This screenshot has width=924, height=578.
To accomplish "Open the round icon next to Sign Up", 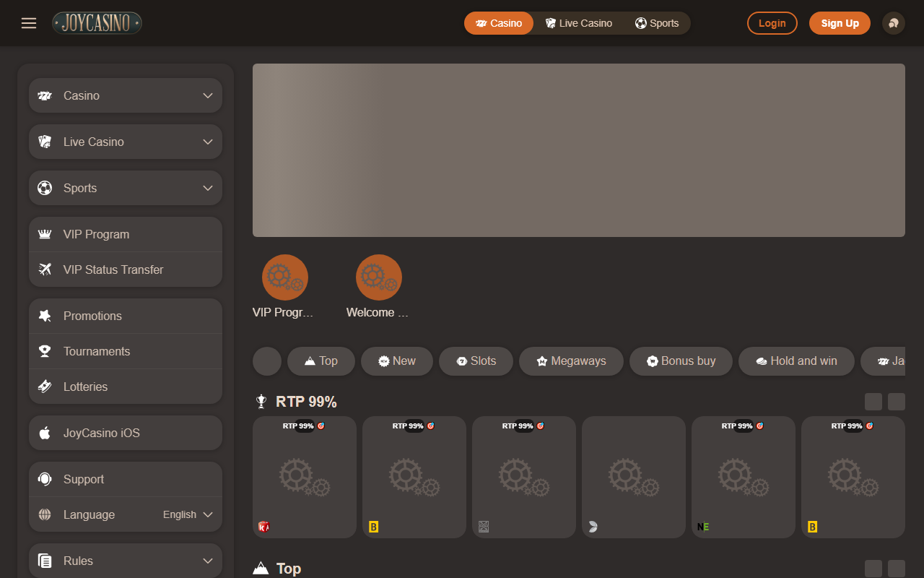I will coord(894,23).
